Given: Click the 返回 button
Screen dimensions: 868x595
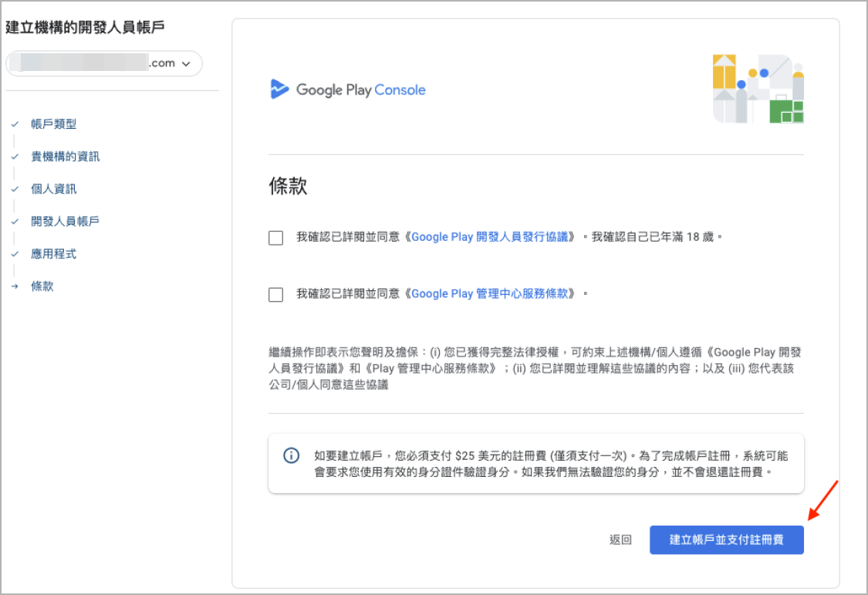Looking at the screenshot, I should point(620,539).
